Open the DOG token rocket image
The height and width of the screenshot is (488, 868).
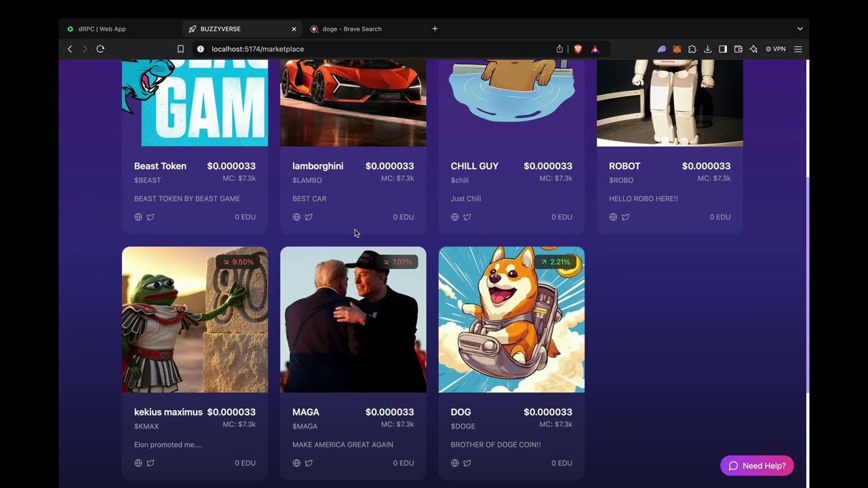(511, 319)
